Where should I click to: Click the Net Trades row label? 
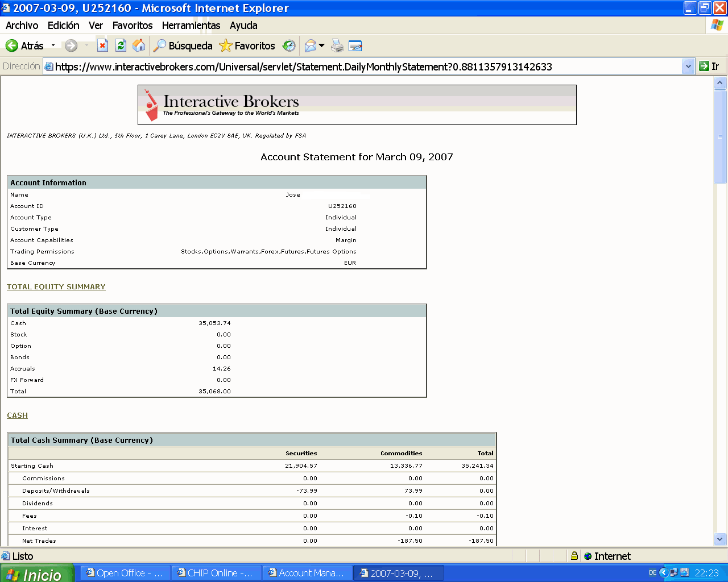39,541
